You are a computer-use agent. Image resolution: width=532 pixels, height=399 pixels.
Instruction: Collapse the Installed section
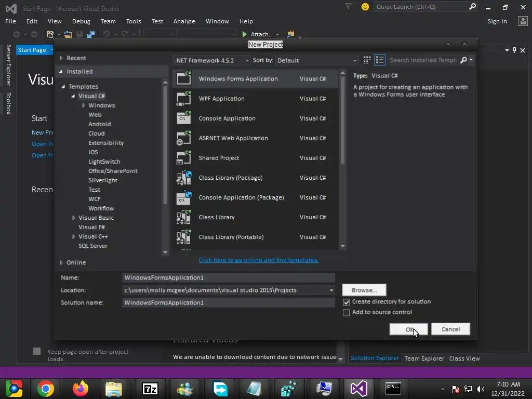point(61,71)
